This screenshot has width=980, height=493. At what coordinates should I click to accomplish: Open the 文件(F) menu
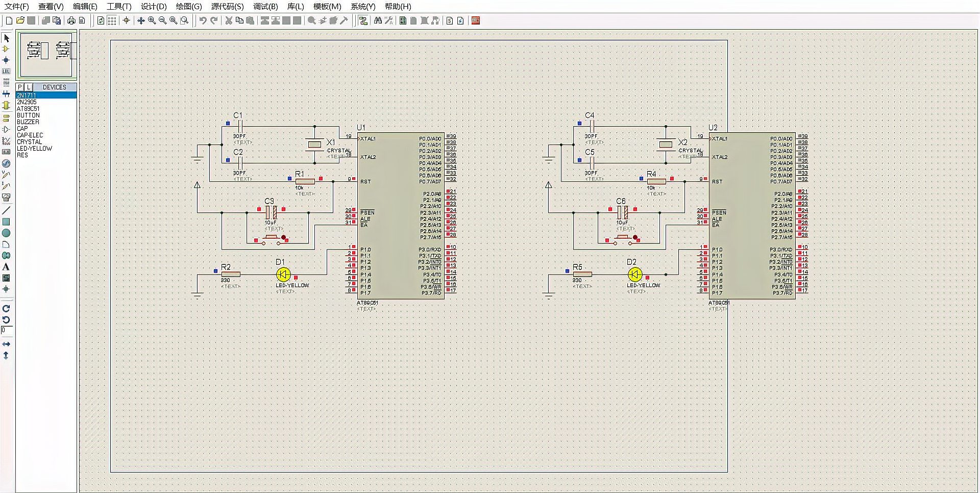click(17, 6)
